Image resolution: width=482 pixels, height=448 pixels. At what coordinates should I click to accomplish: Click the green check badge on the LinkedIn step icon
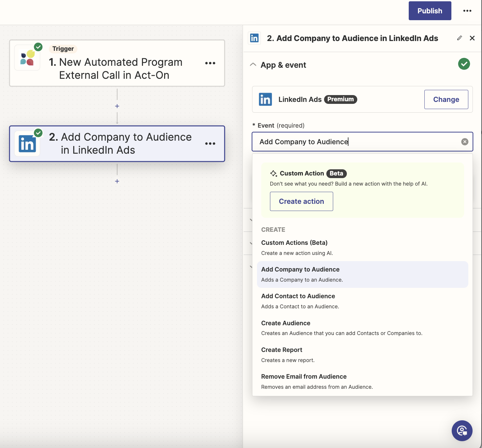(38, 133)
